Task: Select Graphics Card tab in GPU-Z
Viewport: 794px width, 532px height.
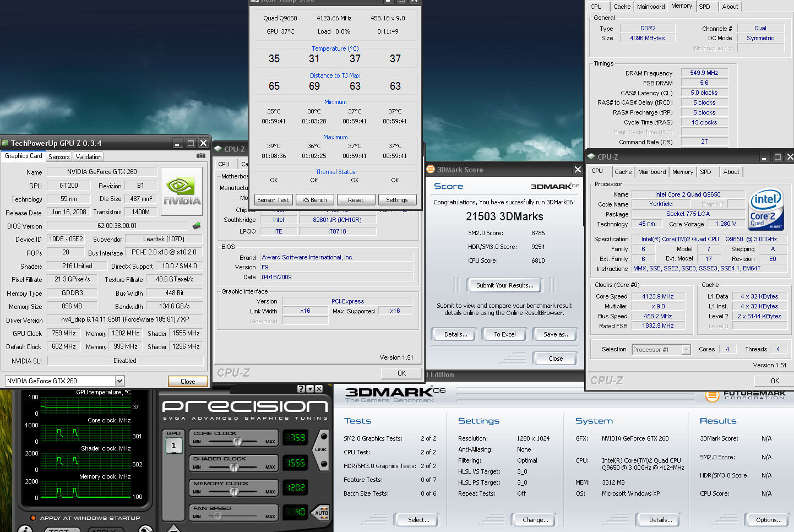Action: click(24, 156)
